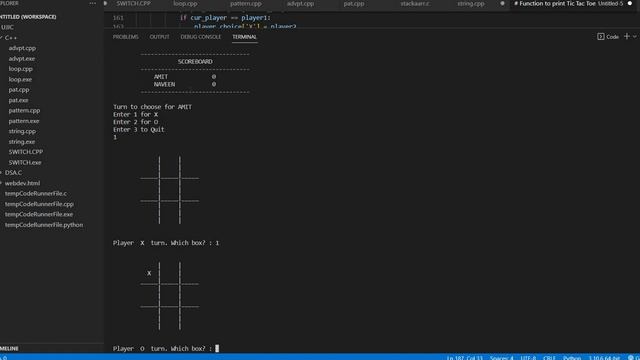Open pat.cpp in the file tree
640x360 pixels.
coord(19,90)
